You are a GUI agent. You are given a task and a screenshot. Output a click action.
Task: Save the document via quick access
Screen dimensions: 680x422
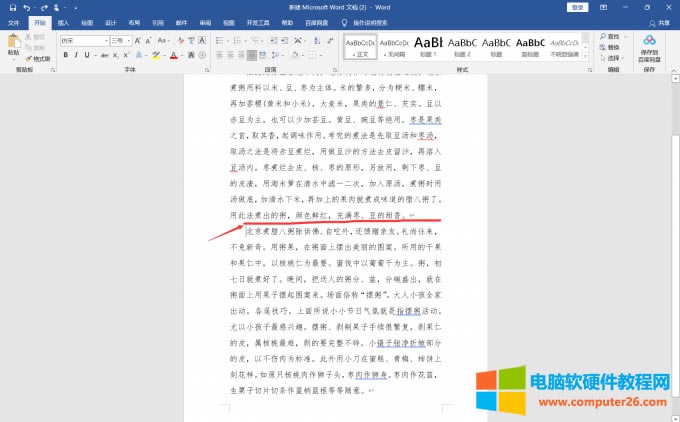pyautogui.click(x=13, y=7)
